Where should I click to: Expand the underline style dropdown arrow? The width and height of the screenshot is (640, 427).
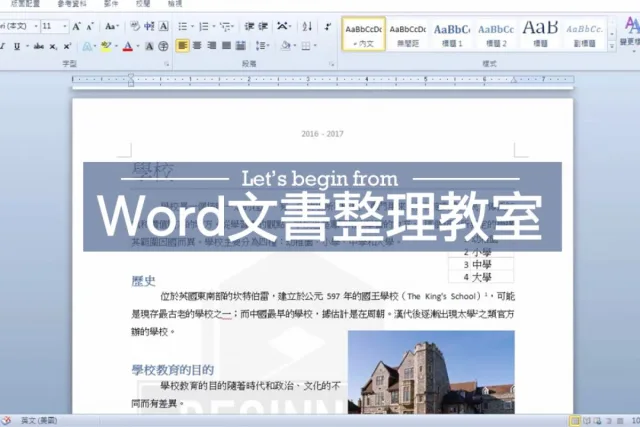[x=27, y=46]
